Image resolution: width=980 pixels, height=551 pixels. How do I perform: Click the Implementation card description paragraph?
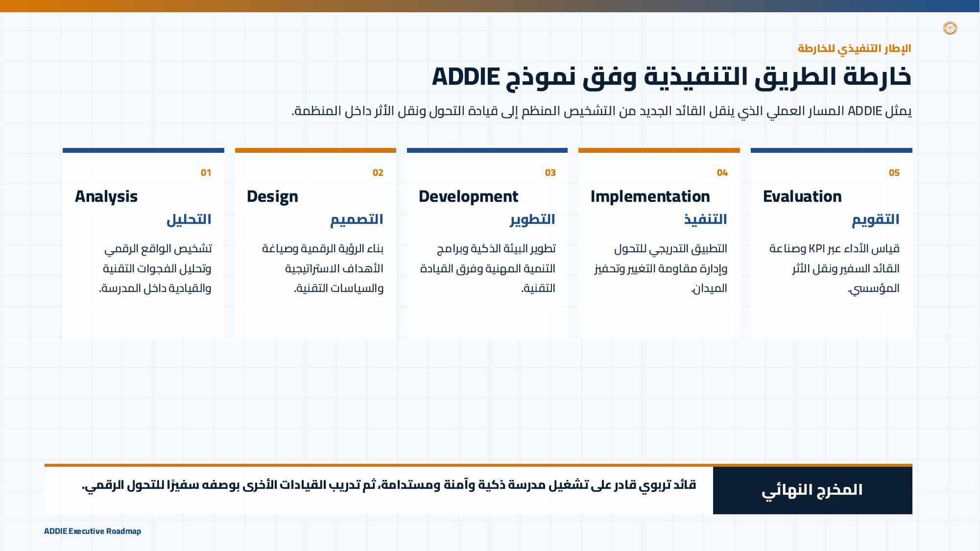pos(661,268)
